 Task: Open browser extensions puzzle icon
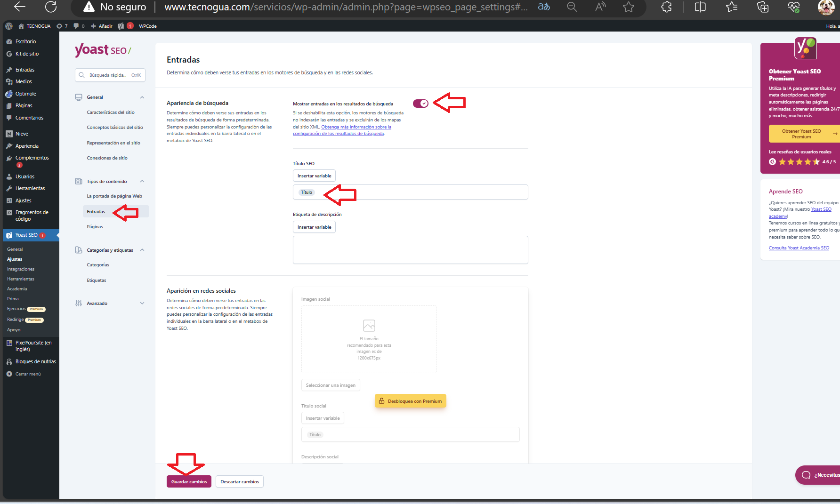(x=666, y=7)
